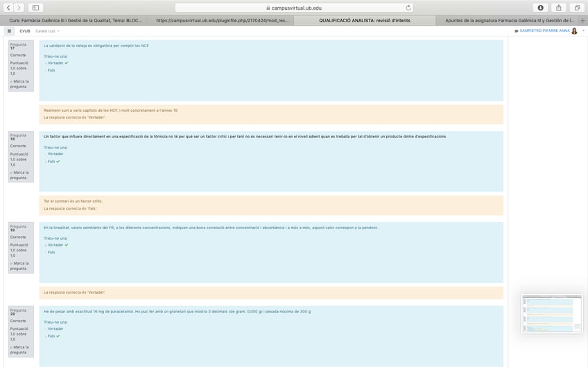Flag question 18 with Marca la pregunta
588x368 pixels.
(x=19, y=176)
